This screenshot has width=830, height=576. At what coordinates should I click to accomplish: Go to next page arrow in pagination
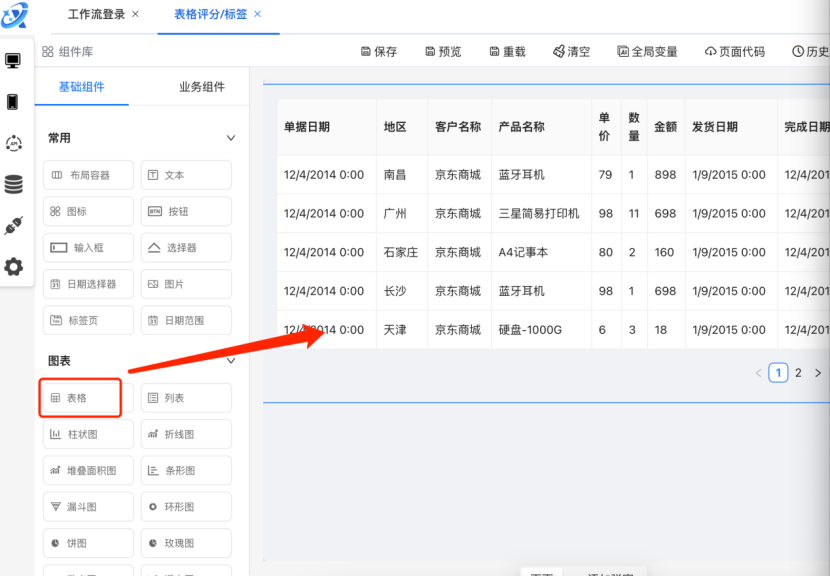pos(818,373)
